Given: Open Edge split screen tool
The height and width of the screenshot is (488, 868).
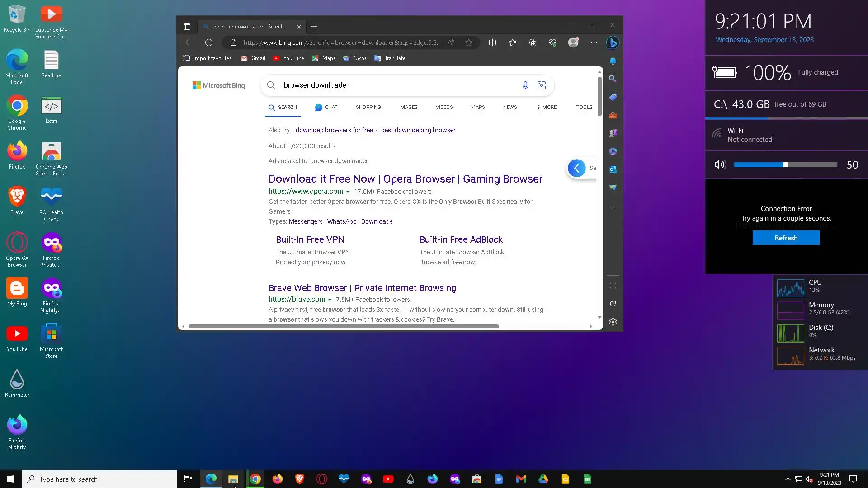Looking at the screenshot, I should tap(492, 42).
